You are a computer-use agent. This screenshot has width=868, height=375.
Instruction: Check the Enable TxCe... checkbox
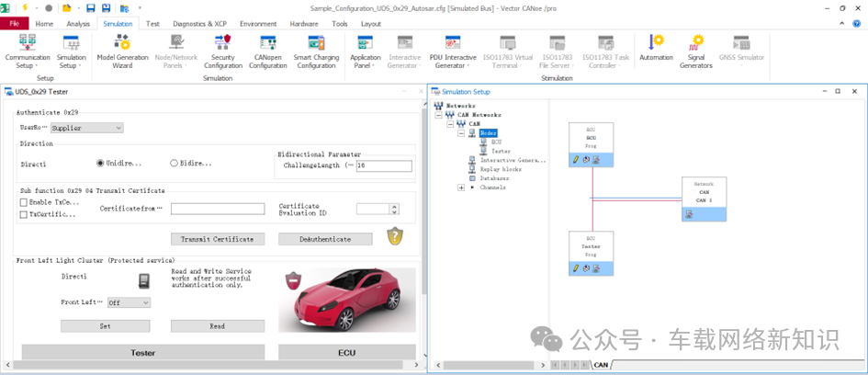(23, 202)
